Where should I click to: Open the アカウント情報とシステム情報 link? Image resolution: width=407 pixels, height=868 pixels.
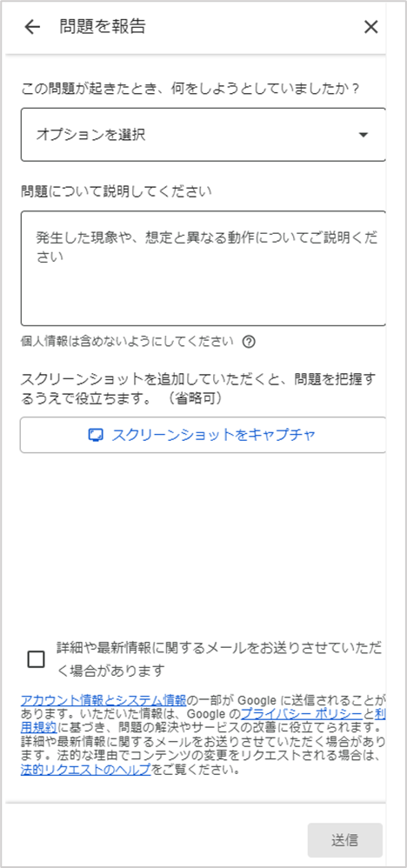(x=103, y=698)
